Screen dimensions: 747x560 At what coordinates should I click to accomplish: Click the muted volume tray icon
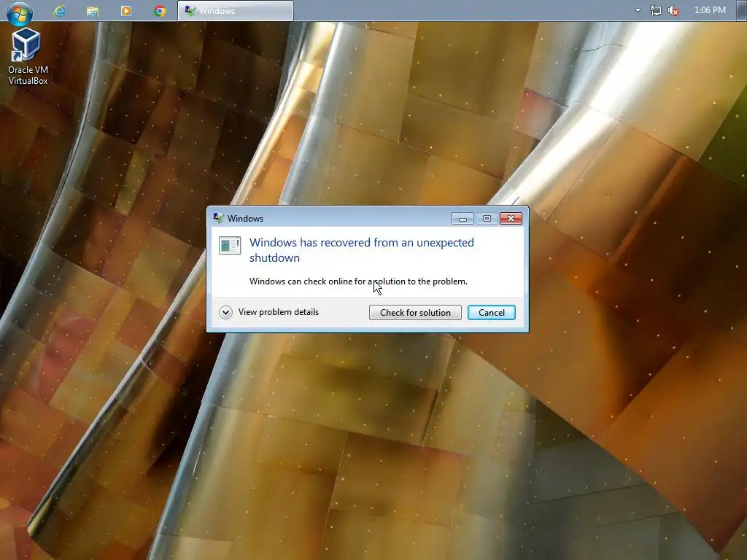click(673, 10)
